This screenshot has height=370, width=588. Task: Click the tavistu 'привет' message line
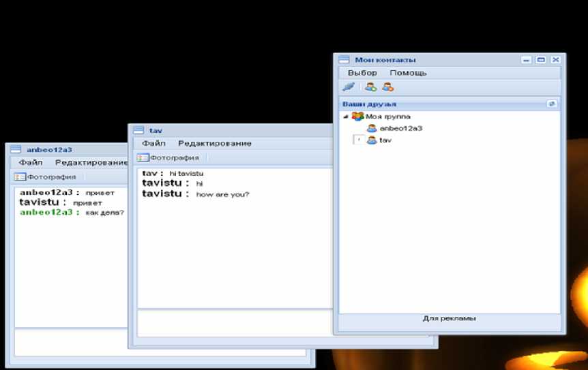point(61,202)
